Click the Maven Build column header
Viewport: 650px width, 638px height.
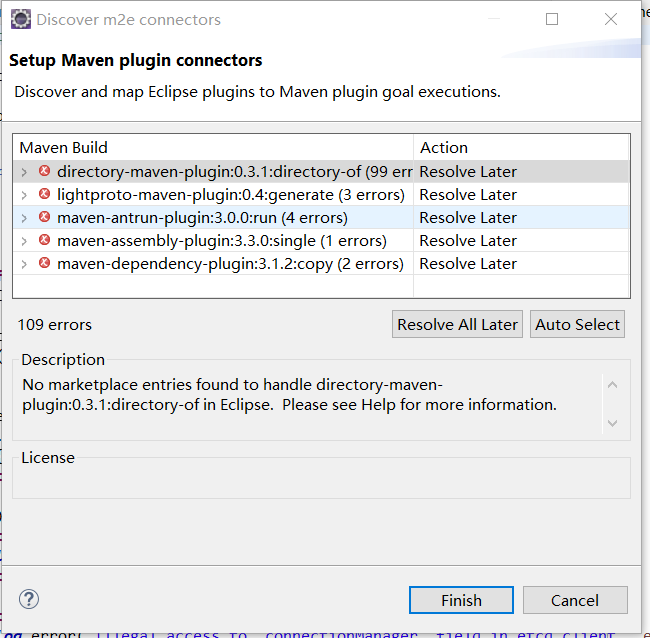(213, 148)
